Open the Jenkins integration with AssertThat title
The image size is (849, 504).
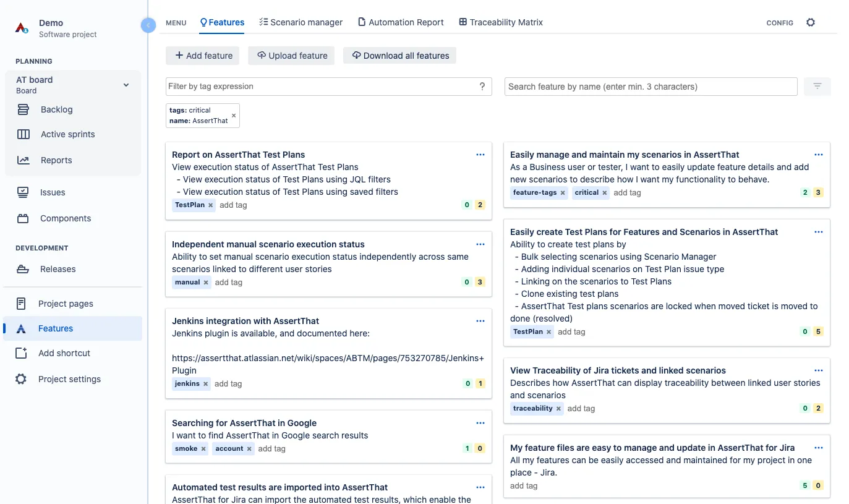tap(245, 321)
